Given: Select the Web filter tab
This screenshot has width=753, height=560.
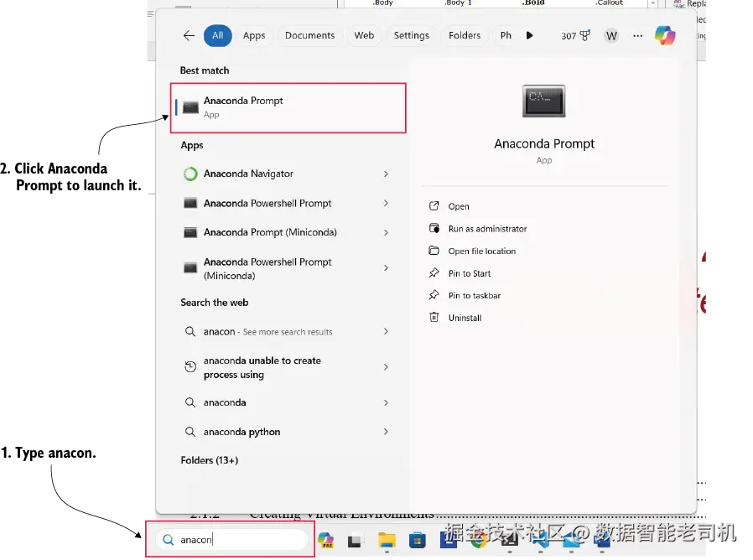Looking at the screenshot, I should (364, 35).
